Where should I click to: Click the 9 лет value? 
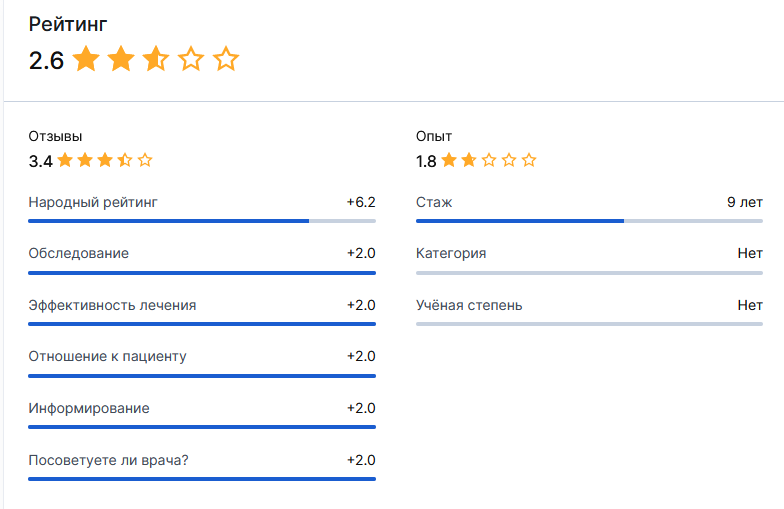tap(745, 202)
